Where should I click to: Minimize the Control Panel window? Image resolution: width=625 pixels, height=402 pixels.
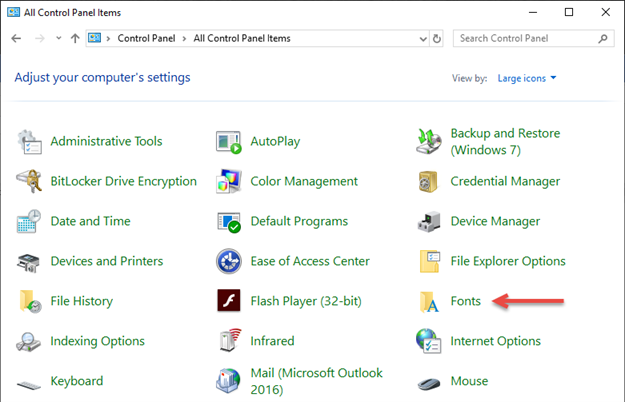click(533, 12)
